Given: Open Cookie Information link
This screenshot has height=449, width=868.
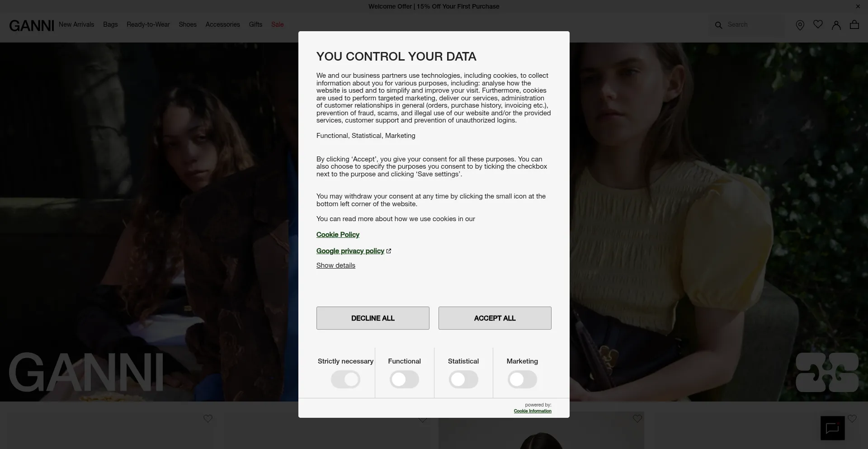Looking at the screenshot, I should 533,411.
